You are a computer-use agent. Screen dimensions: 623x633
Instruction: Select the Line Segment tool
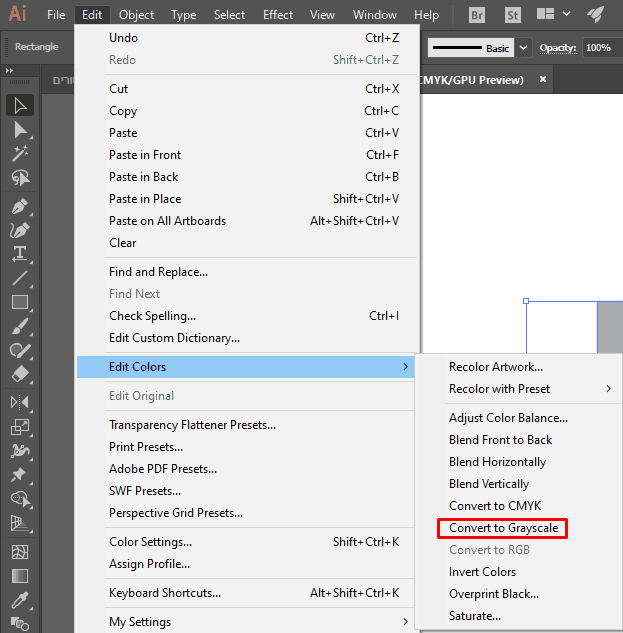pyautogui.click(x=20, y=278)
